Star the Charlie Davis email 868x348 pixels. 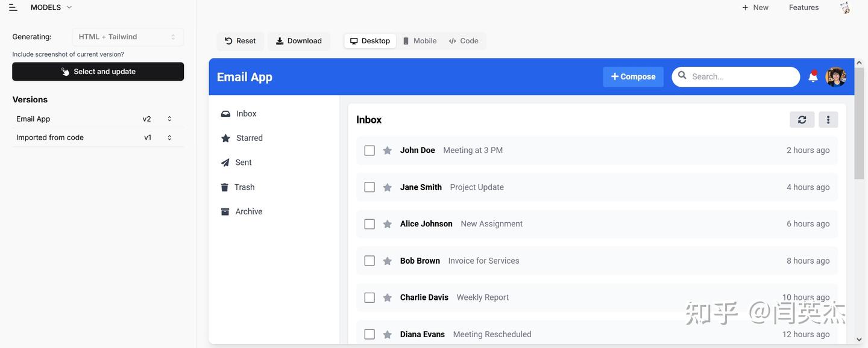388,297
